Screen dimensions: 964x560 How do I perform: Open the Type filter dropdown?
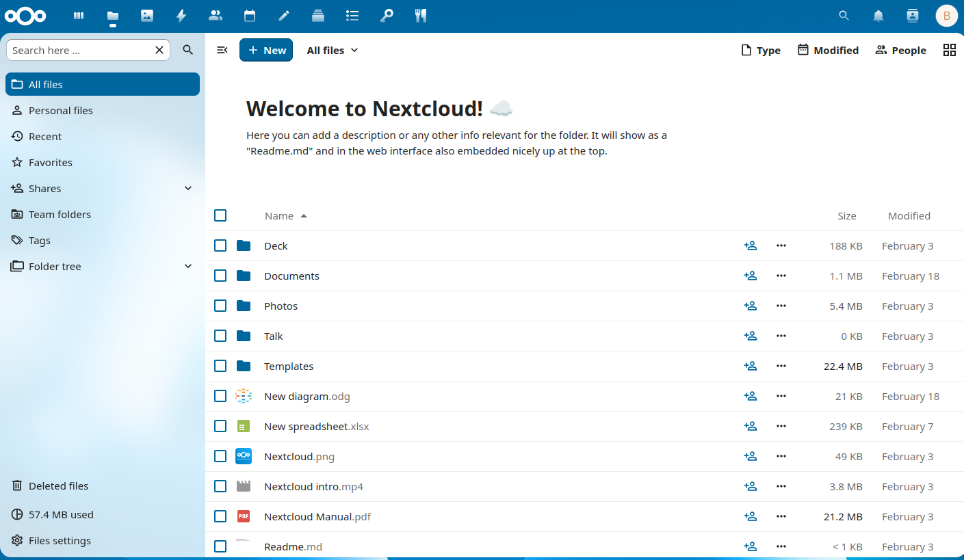click(761, 50)
